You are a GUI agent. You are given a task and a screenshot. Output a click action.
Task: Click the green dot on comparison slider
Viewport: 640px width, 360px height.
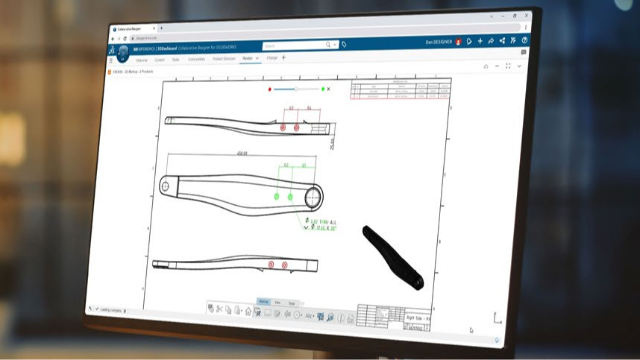click(x=323, y=89)
